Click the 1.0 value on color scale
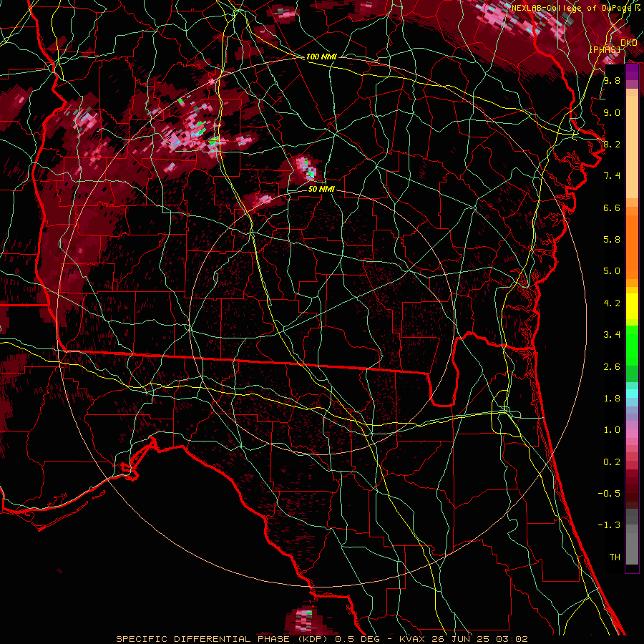Viewport: 644px width, 644px height. point(612,430)
